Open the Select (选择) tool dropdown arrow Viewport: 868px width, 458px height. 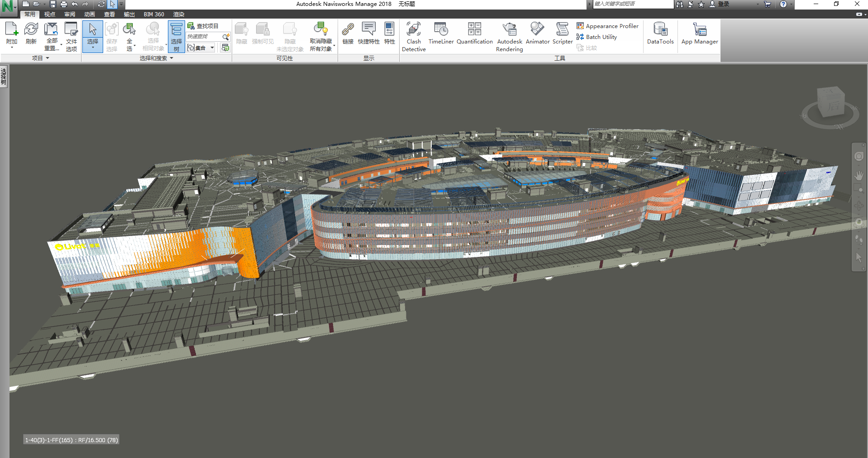[93, 48]
